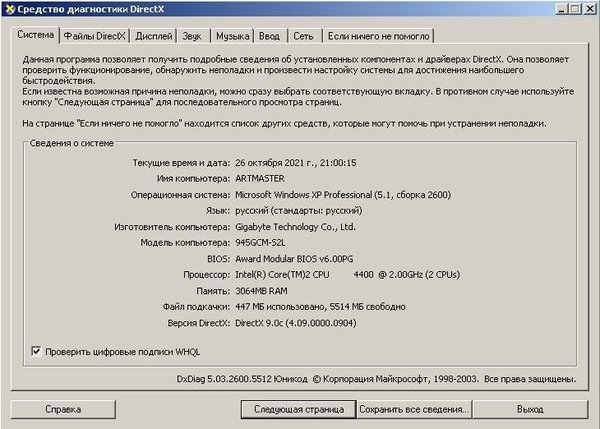Click the DirectX 9.0c version value
The width and height of the screenshot is (600, 429).
point(295,323)
